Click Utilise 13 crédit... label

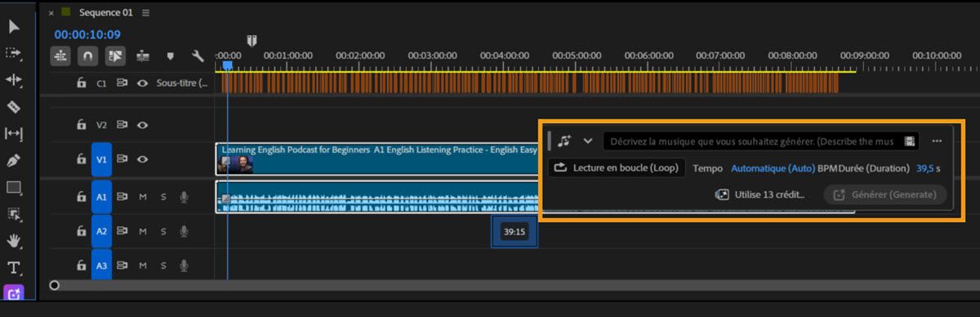769,194
